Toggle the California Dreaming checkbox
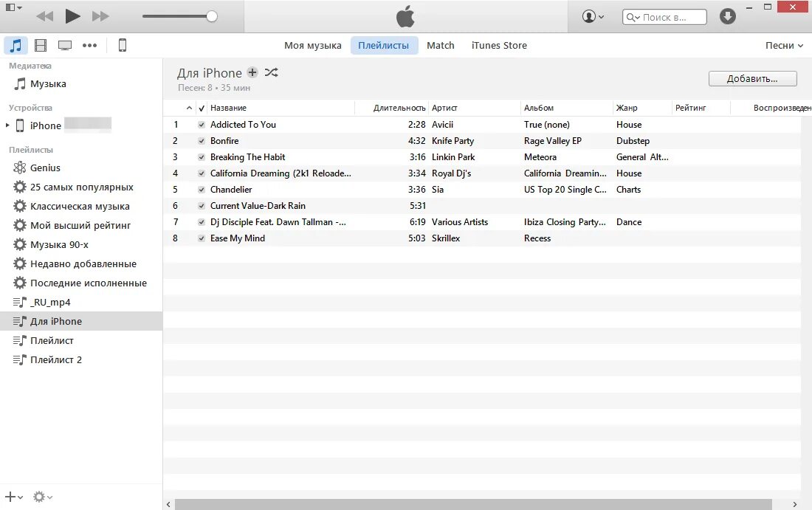 [202, 173]
